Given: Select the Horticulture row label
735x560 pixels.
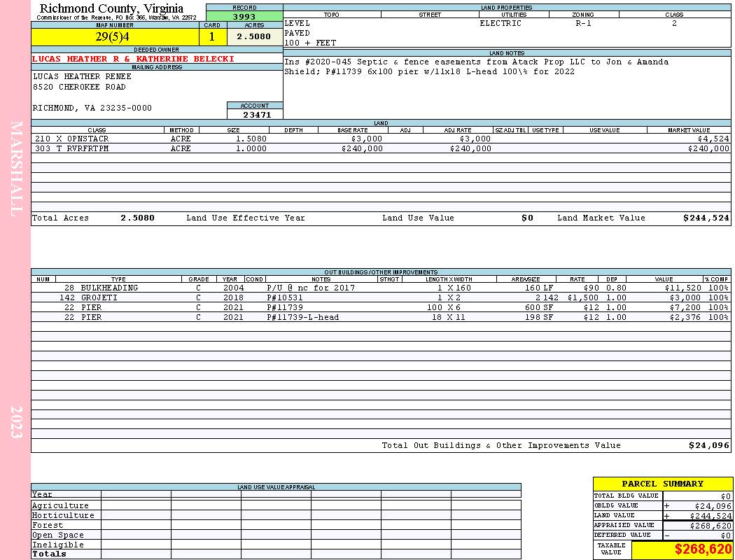Looking at the screenshot, I should [63, 515].
